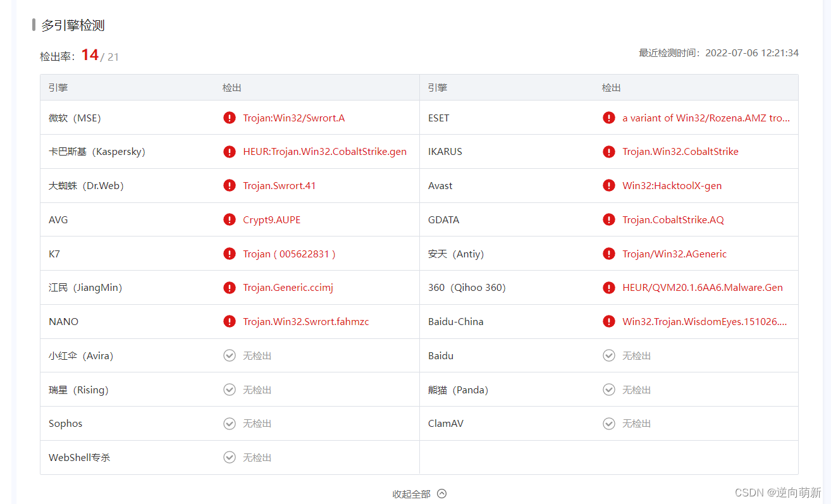Click the alert icon beside Trojan.Swrort.41
Viewport: 831px width, 504px height.
point(230,185)
